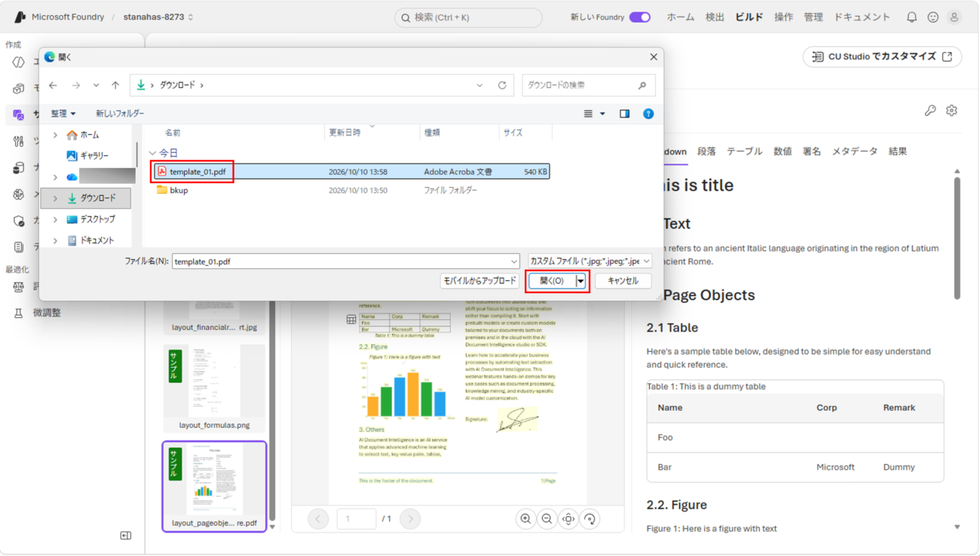Image resolution: width=980 pixels, height=556 pixels.
Task: Click the キャンセル button
Action: pos(623,281)
